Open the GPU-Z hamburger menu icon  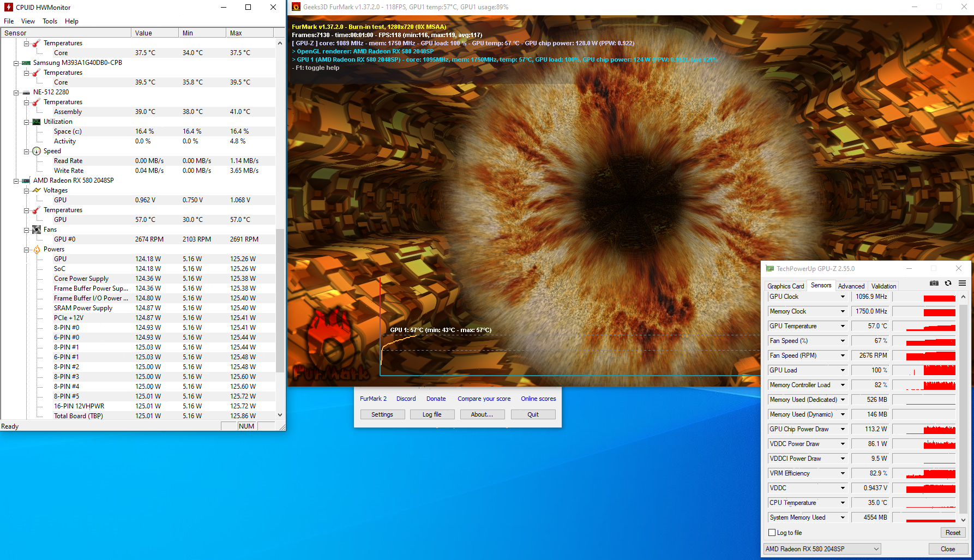963,283
